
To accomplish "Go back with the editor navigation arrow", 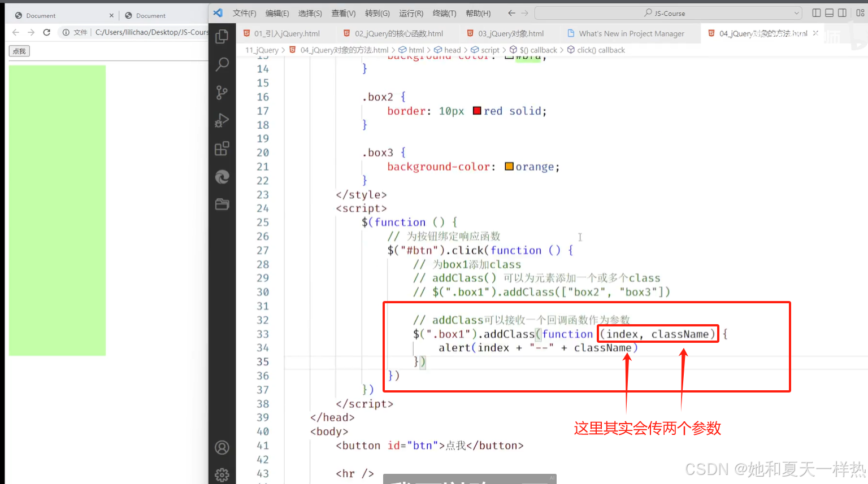I will click(x=511, y=13).
